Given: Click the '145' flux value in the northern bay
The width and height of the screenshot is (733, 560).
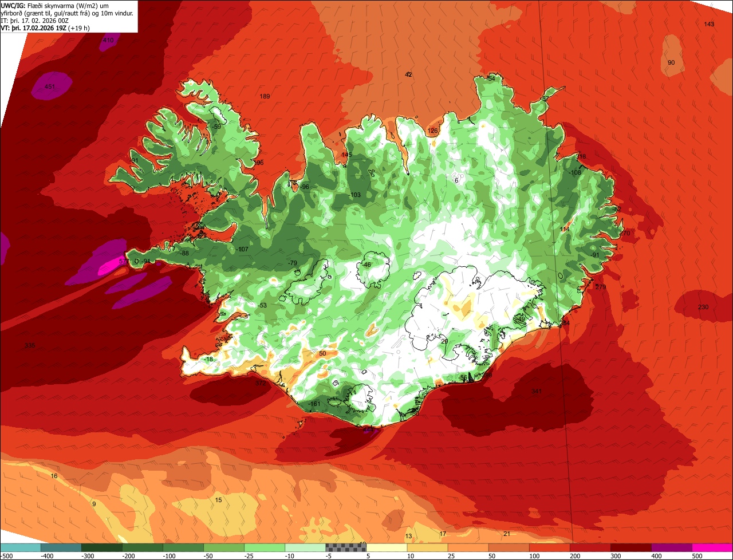Looking at the screenshot, I should point(346,155).
